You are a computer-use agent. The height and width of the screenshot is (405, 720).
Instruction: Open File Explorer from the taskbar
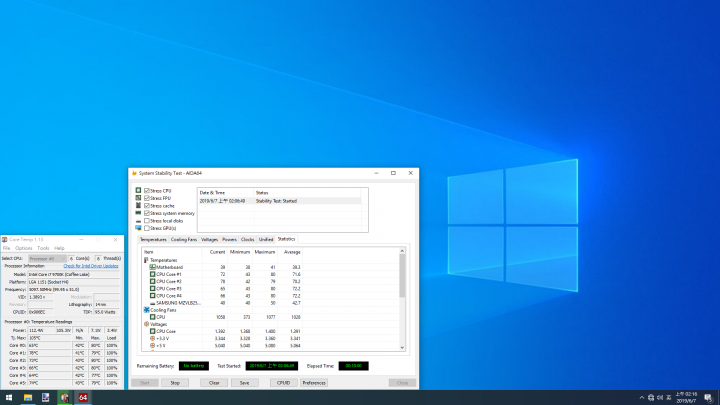tap(28, 398)
